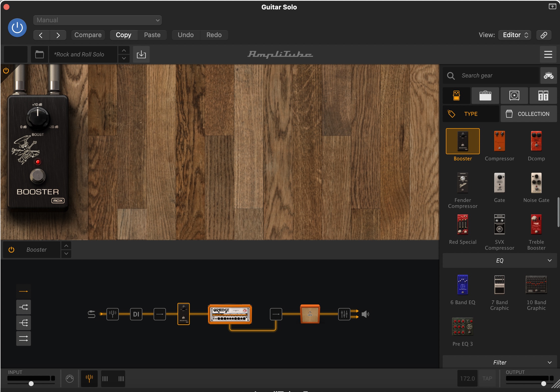Screen dimensions: 560x392
Task: Click the Redo button
Action: point(214,35)
